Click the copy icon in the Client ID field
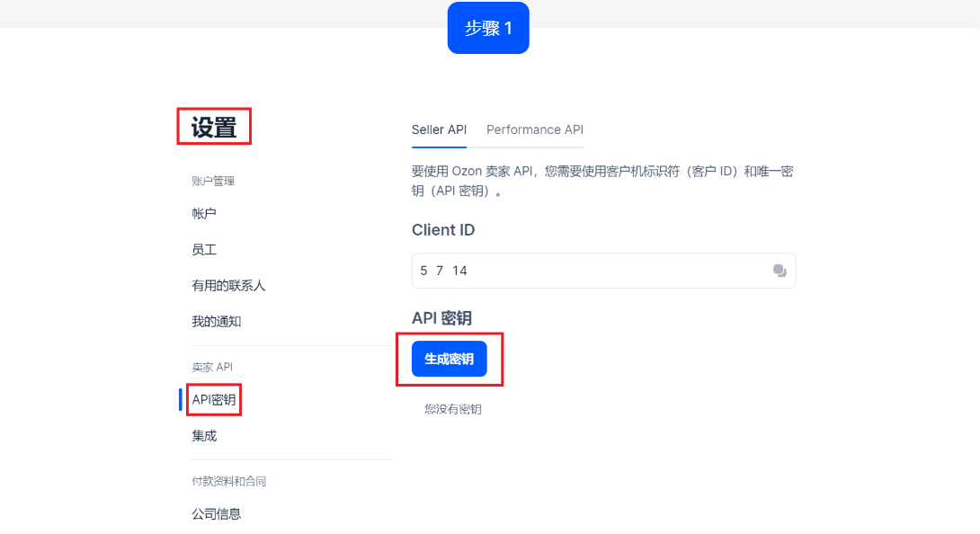 pos(779,270)
